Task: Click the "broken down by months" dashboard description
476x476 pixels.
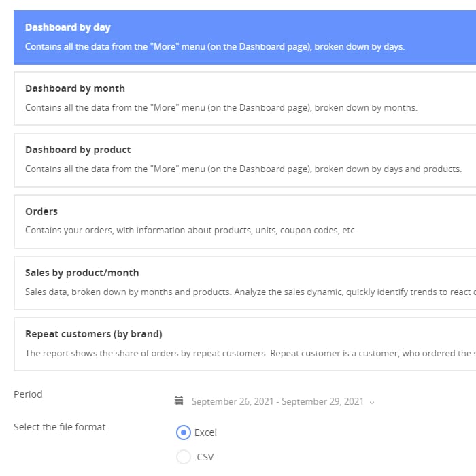Action: click(221, 107)
